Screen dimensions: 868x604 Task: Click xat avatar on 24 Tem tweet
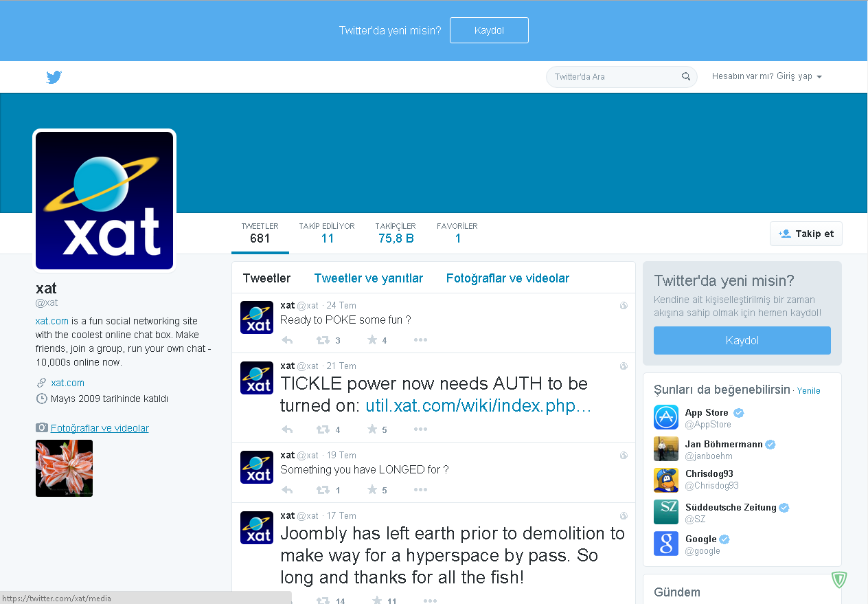click(257, 317)
